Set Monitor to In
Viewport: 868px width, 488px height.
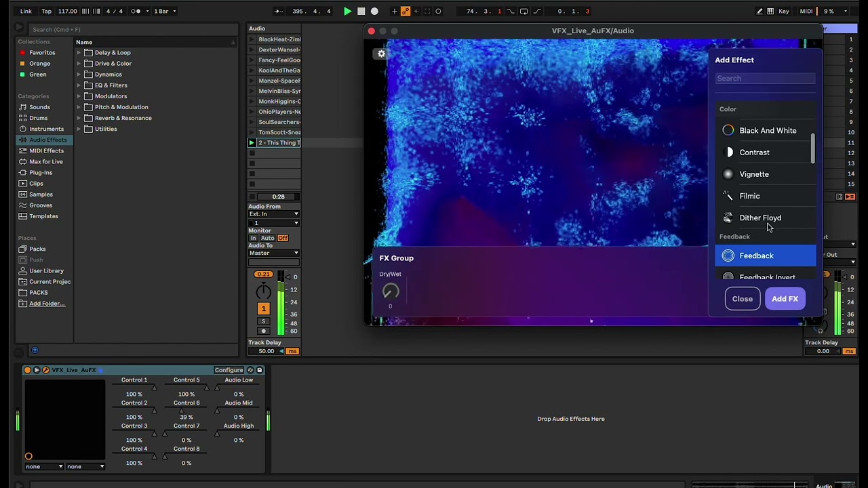click(253, 238)
